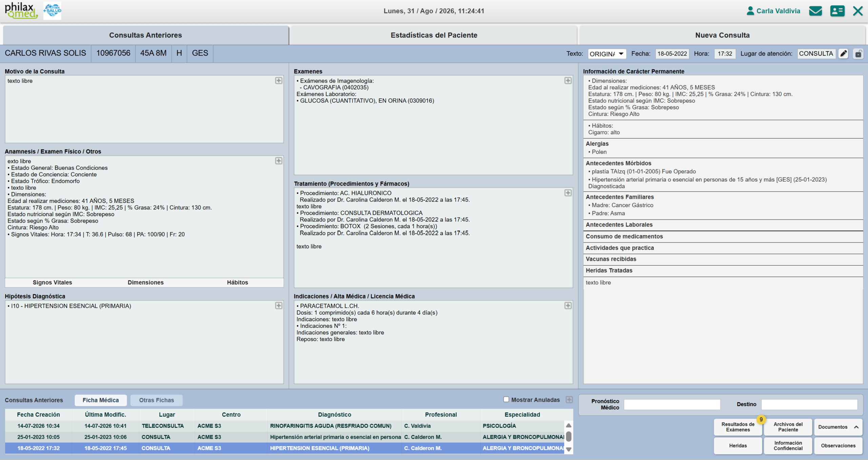Open Hábitos under Anamnesis
868x460 pixels.
click(237, 283)
